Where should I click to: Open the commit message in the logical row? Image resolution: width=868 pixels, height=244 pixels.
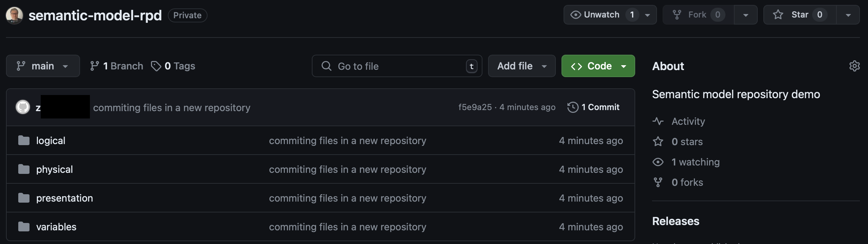(348, 141)
